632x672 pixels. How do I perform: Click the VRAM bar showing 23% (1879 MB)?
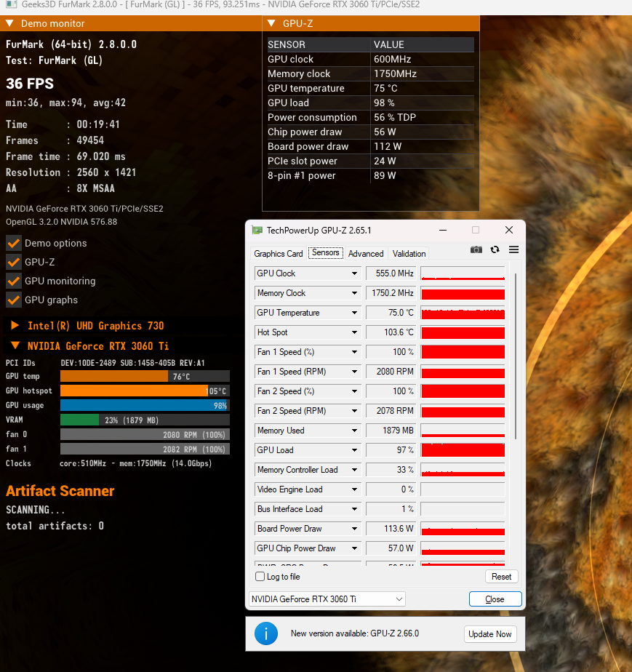coord(145,420)
